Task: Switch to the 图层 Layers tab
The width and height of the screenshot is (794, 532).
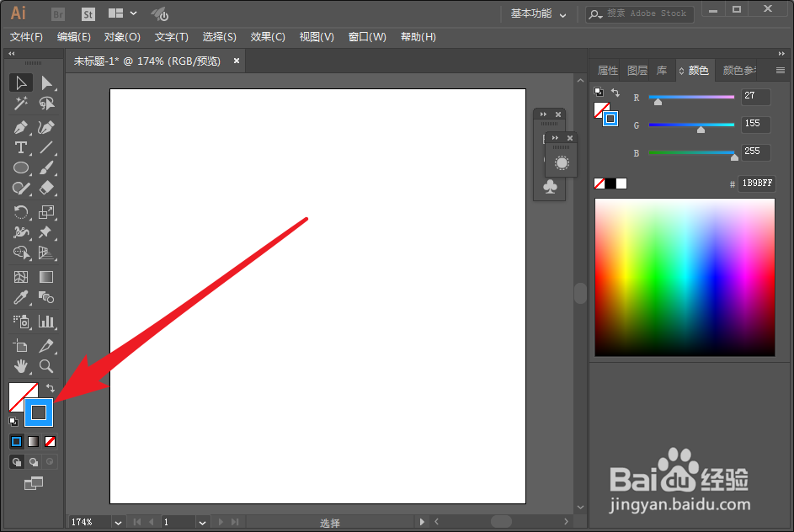Action: (637, 71)
